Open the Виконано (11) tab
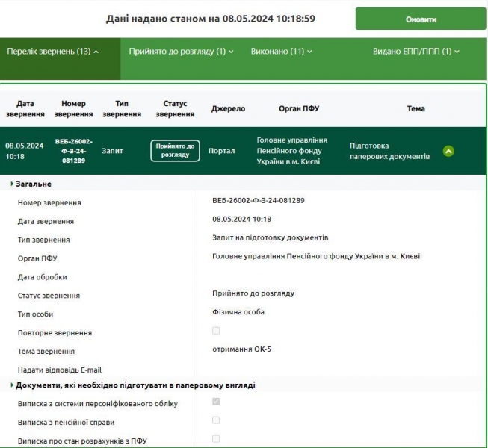 [282, 52]
